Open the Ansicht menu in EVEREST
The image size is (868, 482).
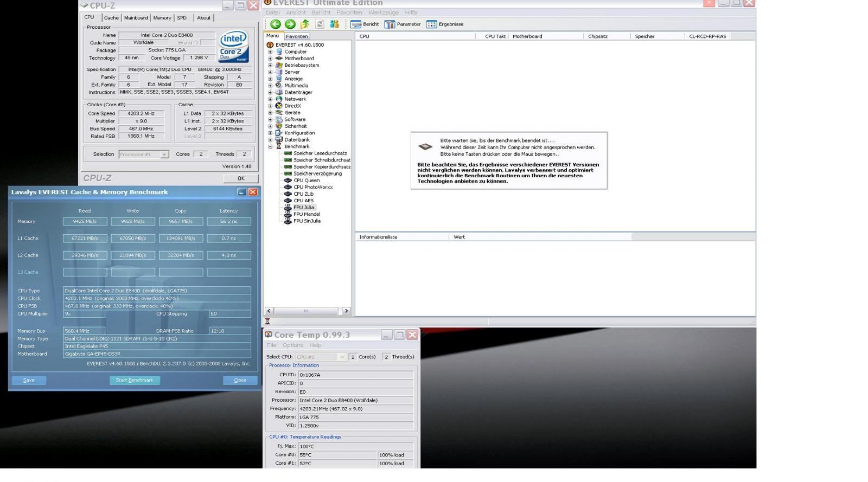point(296,12)
